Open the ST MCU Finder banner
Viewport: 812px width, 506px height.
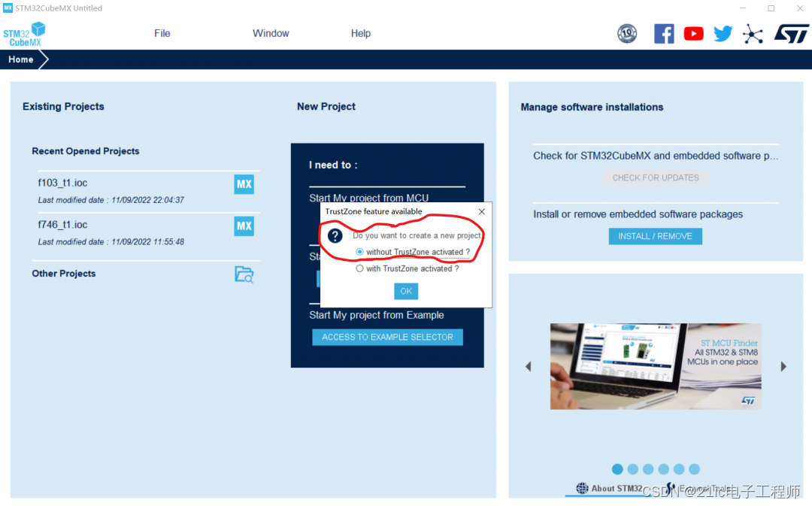[x=656, y=366]
